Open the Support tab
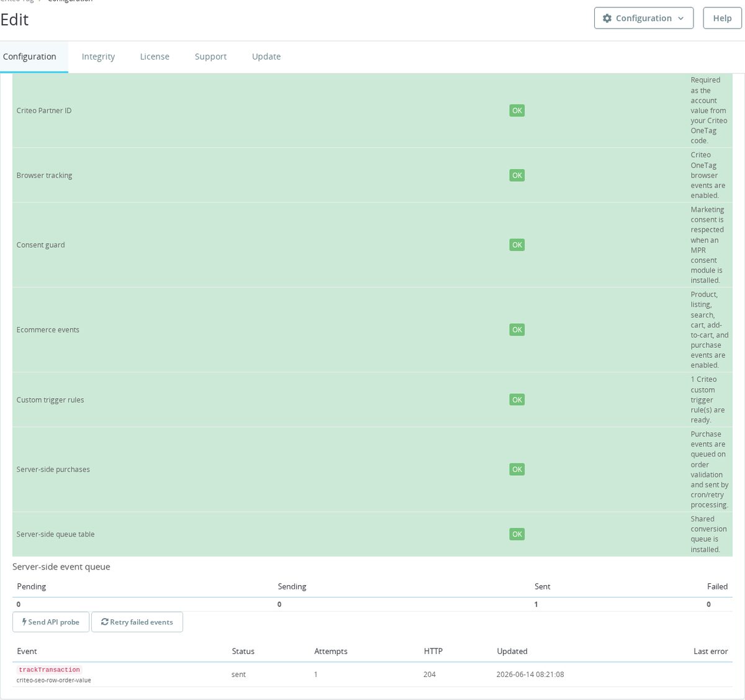 pos(210,57)
